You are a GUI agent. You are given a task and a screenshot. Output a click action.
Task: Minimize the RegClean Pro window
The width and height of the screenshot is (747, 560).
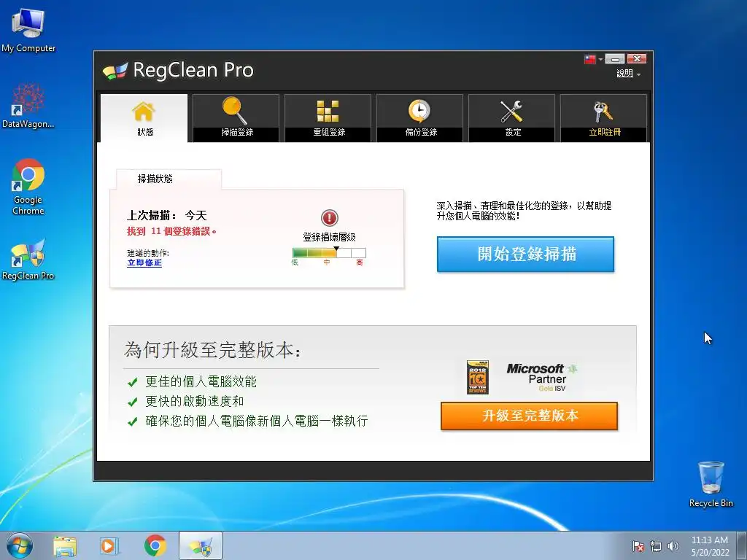pos(615,59)
